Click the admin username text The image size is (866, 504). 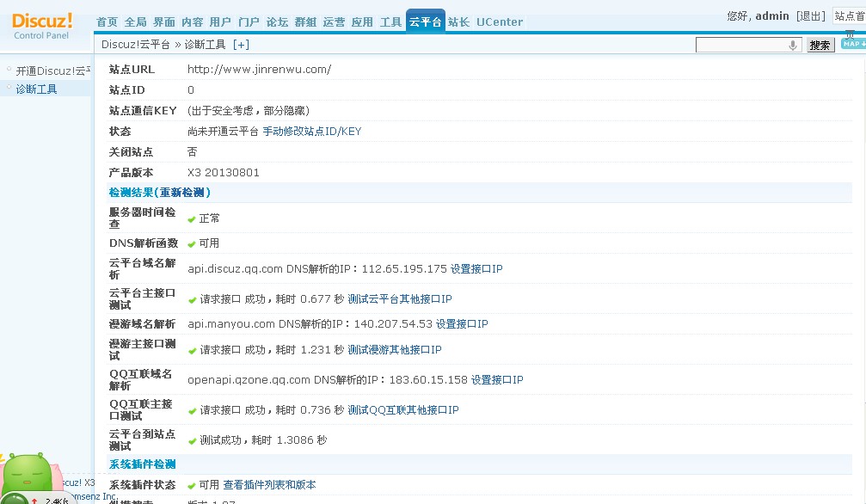pos(772,16)
